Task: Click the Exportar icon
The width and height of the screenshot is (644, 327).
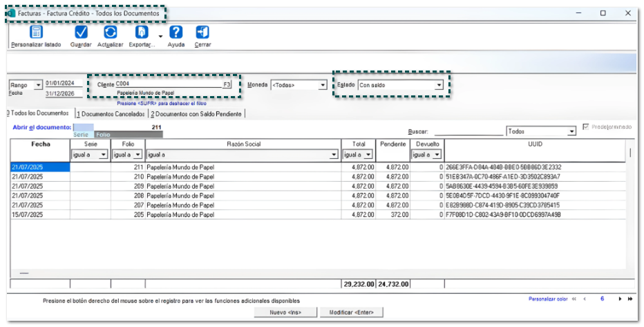Action: tap(142, 32)
